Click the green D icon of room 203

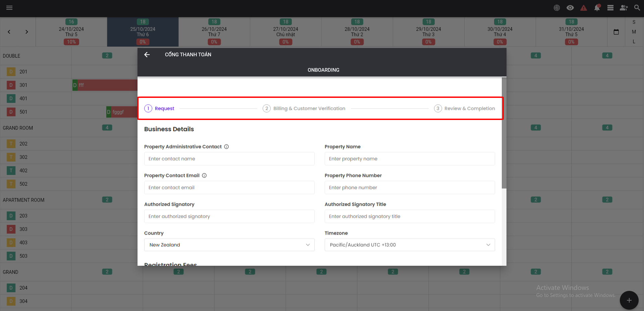click(11, 216)
